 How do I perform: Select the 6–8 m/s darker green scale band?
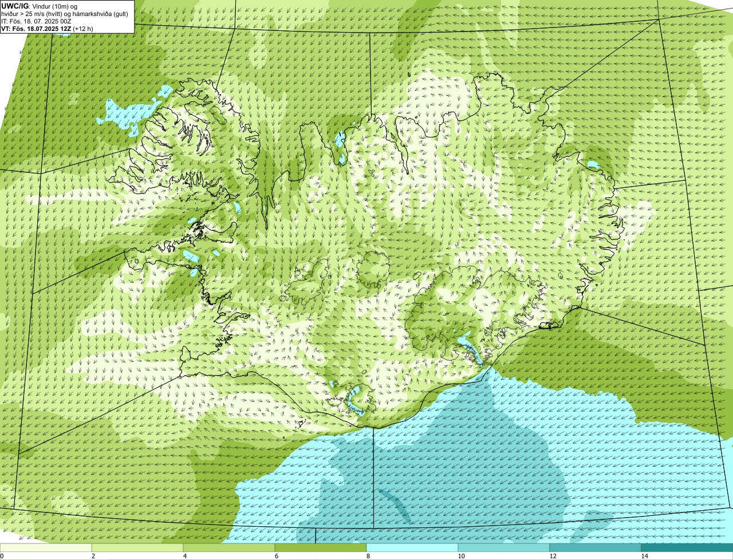[321, 547]
